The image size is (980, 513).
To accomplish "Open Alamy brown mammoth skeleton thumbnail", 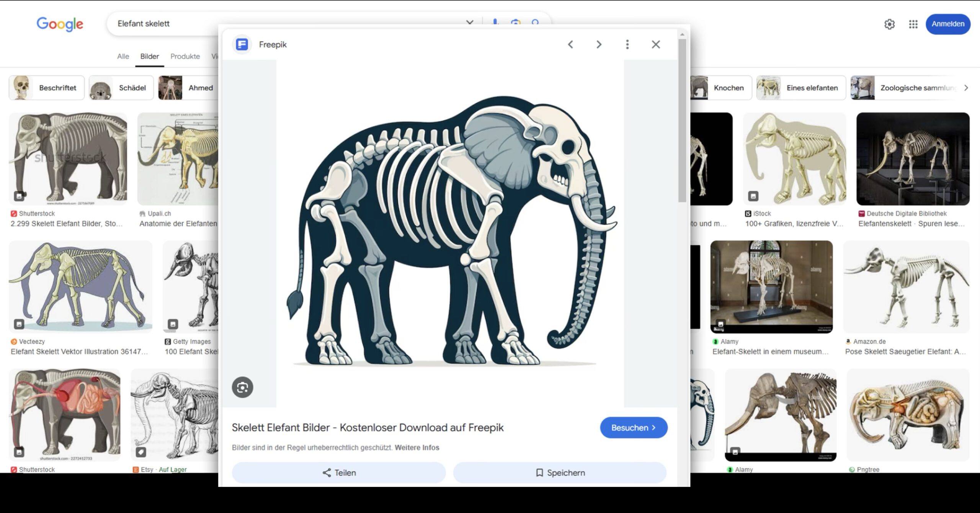I will pyautogui.click(x=780, y=415).
